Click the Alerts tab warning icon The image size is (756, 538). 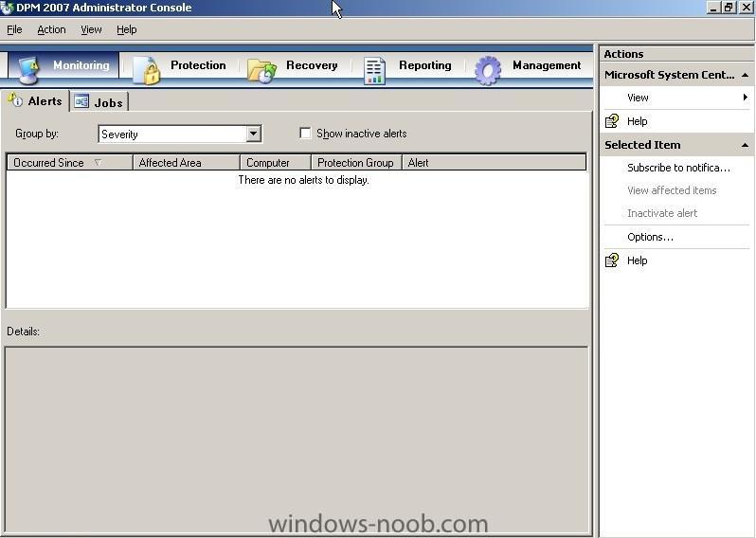pos(15,99)
